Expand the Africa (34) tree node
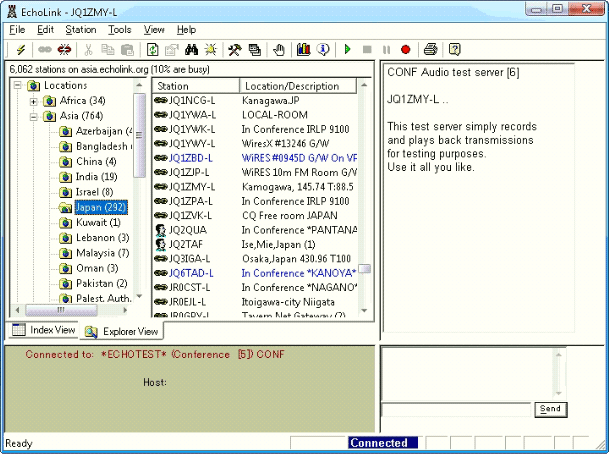This screenshot has width=609, height=454. point(34,101)
